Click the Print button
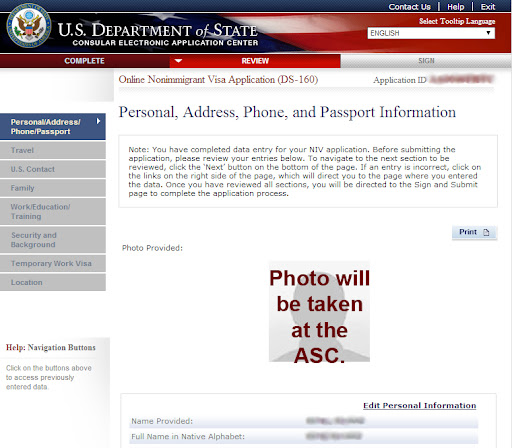512x448 pixels. [474, 232]
